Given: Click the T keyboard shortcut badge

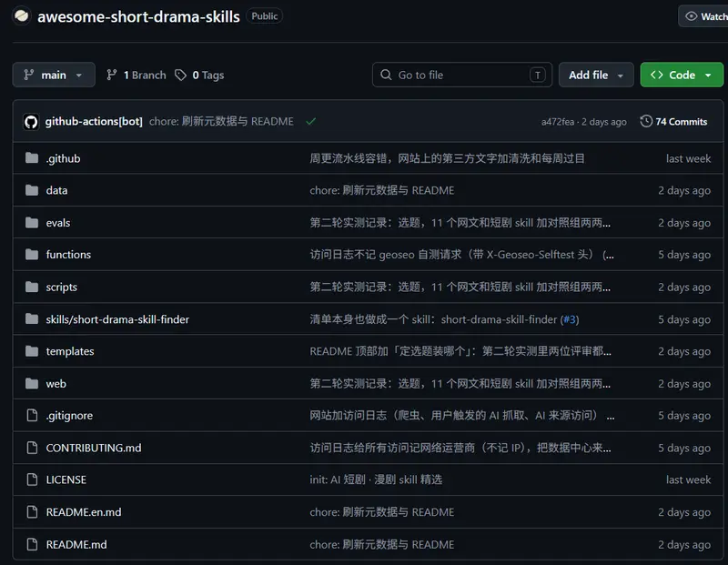Looking at the screenshot, I should (x=537, y=75).
